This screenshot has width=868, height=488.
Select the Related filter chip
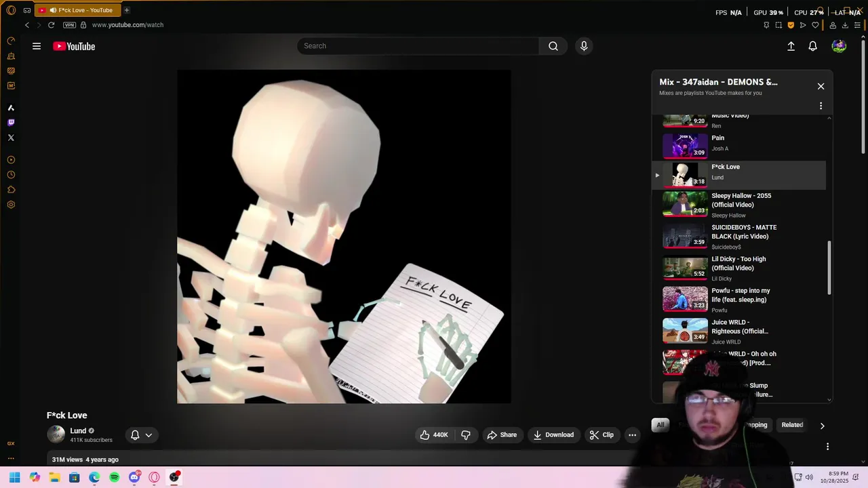[792, 425]
